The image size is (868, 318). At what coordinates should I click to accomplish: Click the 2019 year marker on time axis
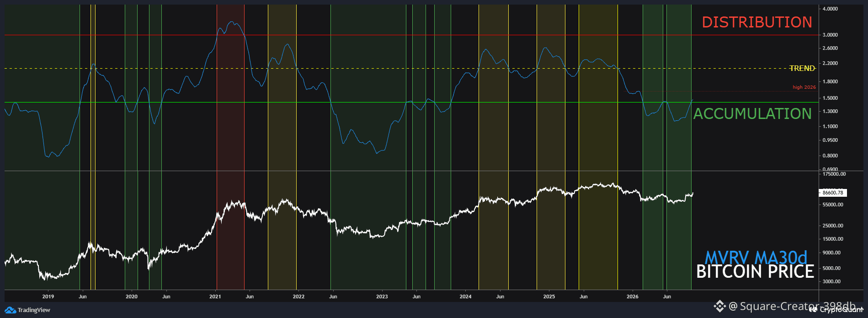[48, 296]
